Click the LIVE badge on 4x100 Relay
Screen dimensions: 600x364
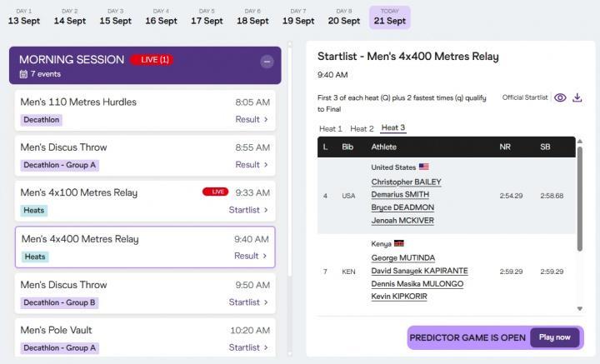point(216,192)
